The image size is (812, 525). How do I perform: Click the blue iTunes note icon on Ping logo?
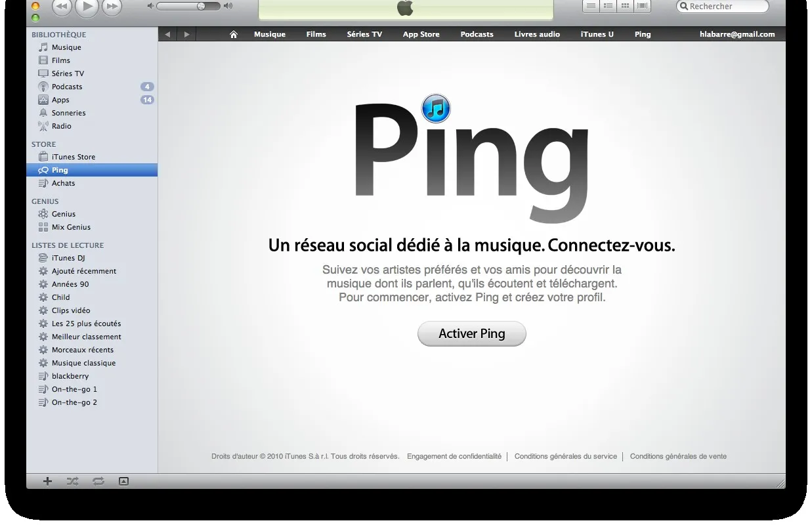point(436,108)
